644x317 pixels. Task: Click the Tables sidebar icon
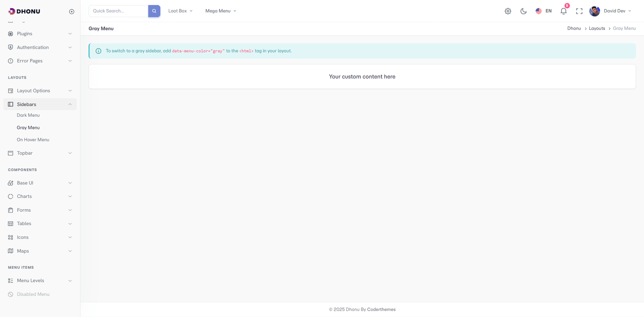coord(11,224)
